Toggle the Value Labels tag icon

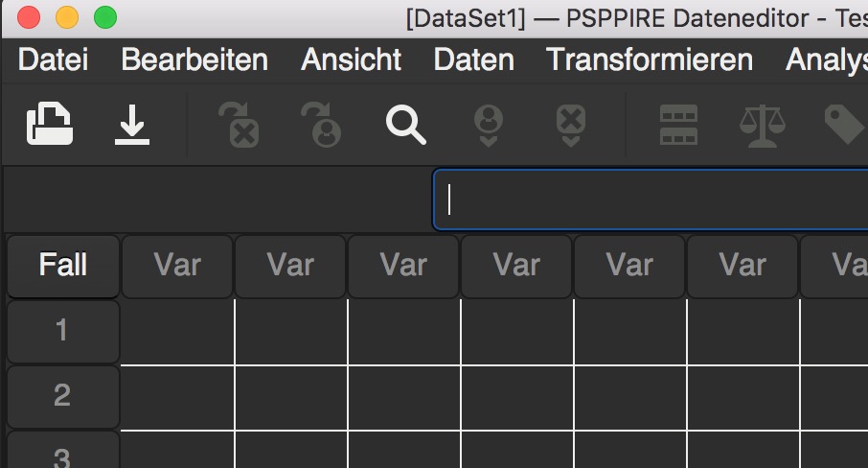coord(845,125)
